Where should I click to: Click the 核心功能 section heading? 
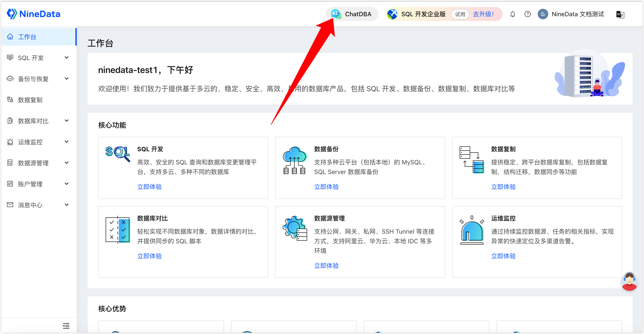(112, 125)
